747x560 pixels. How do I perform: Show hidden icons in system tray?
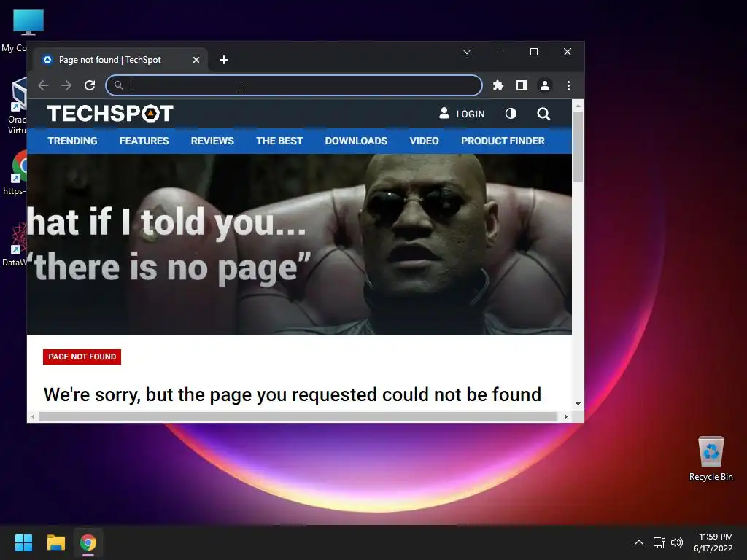pyautogui.click(x=639, y=542)
